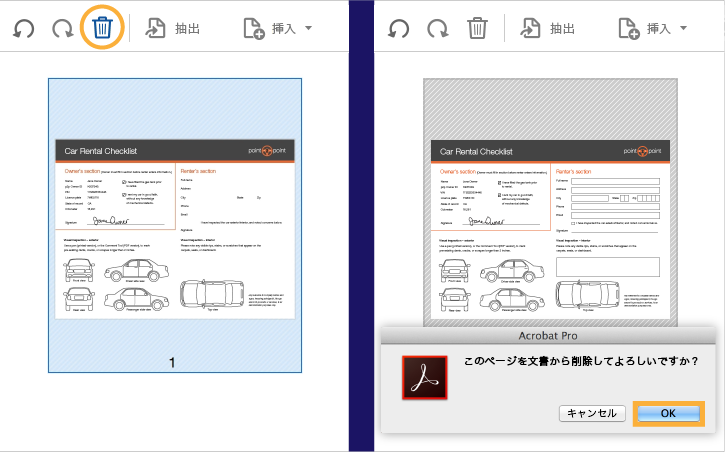
Task: Expand the 挿入 dropdown arrow in left pane
Action: click(x=308, y=28)
